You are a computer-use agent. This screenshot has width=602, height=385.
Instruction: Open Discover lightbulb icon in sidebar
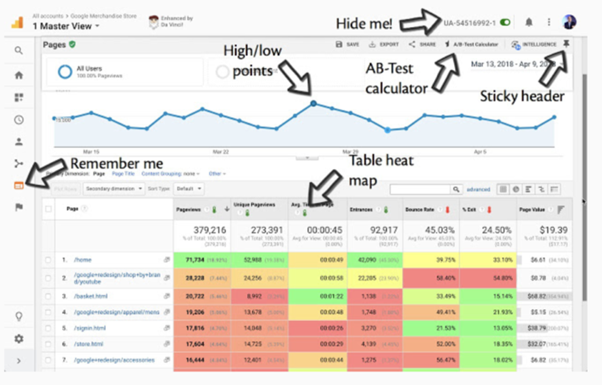[18, 316]
